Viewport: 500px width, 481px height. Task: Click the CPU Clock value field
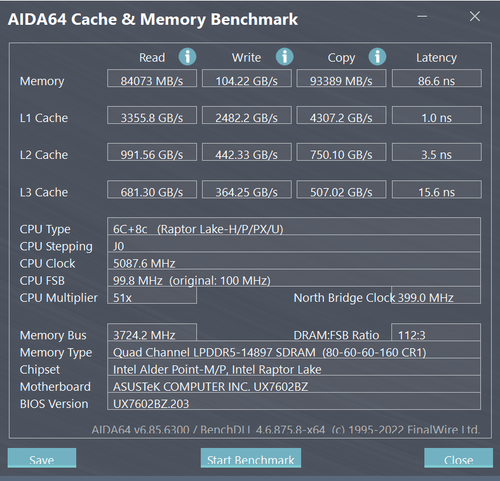click(x=294, y=261)
